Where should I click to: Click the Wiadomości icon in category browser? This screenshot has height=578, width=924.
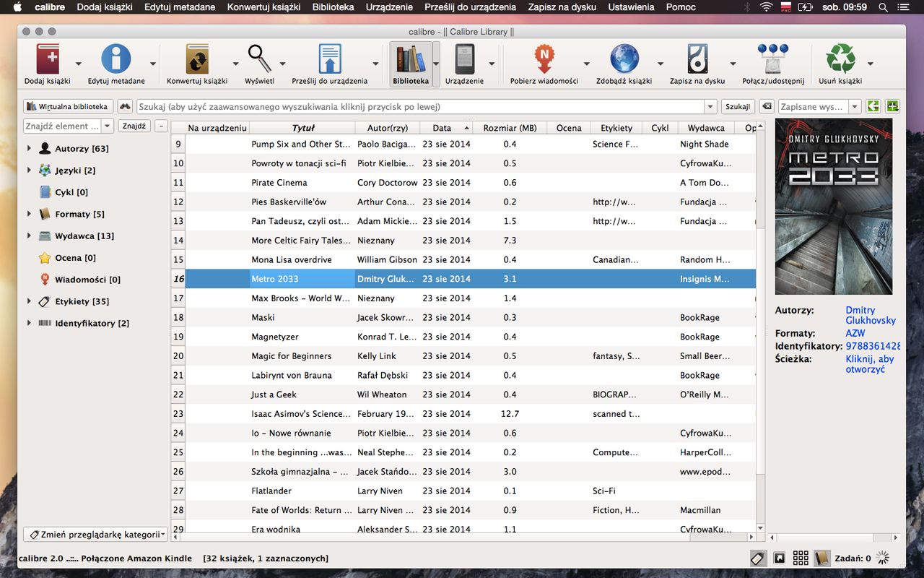tap(45, 280)
